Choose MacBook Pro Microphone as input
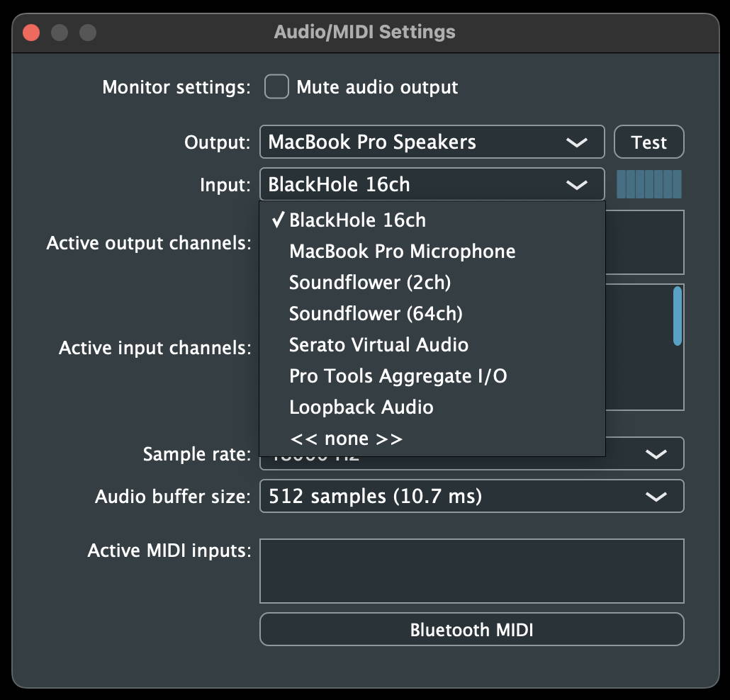 (x=432, y=252)
